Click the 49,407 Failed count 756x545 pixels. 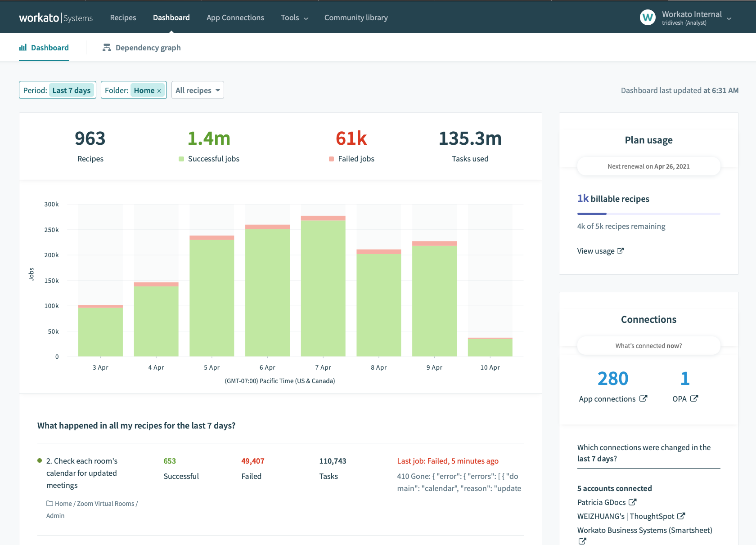click(253, 461)
